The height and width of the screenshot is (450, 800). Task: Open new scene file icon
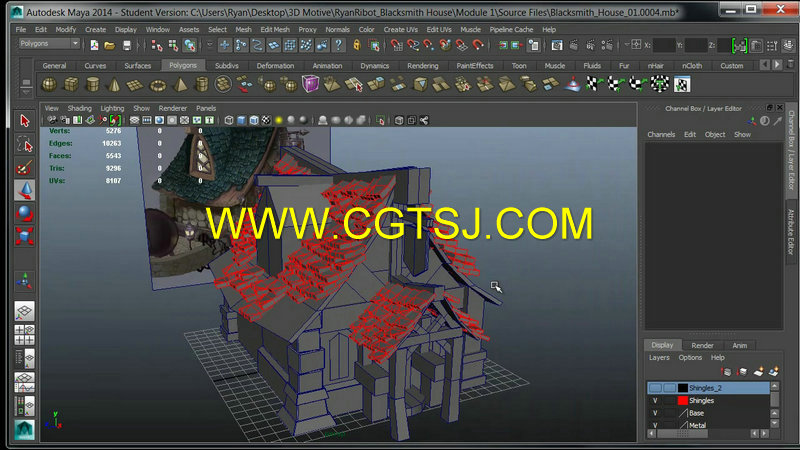94,45
